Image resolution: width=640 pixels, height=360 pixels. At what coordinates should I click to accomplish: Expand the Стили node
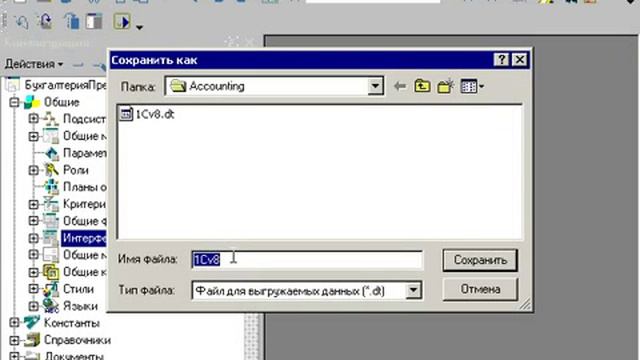click(x=33, y=289)
